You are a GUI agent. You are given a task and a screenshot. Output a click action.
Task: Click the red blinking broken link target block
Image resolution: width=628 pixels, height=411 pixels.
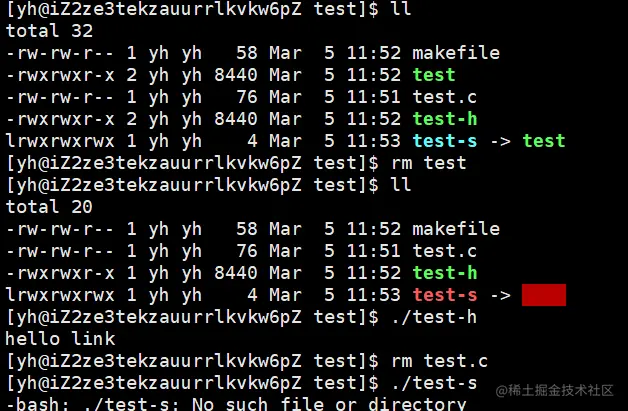544,295
